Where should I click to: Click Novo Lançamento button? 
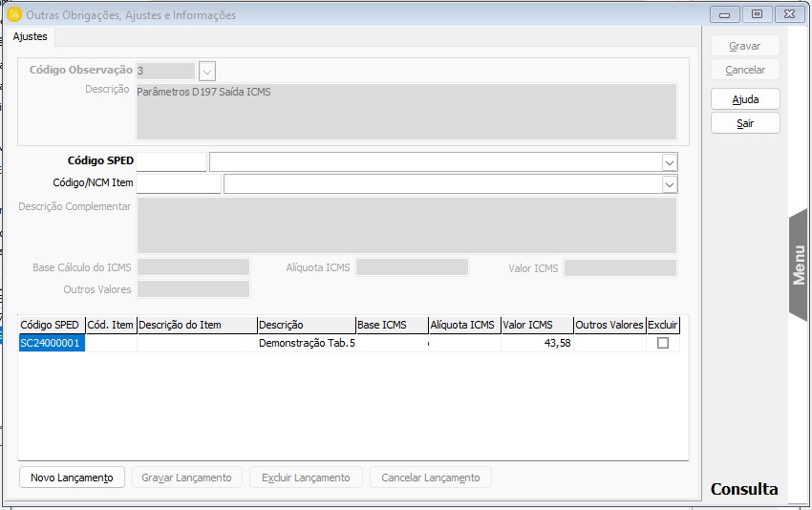click(x=72, y=478)
